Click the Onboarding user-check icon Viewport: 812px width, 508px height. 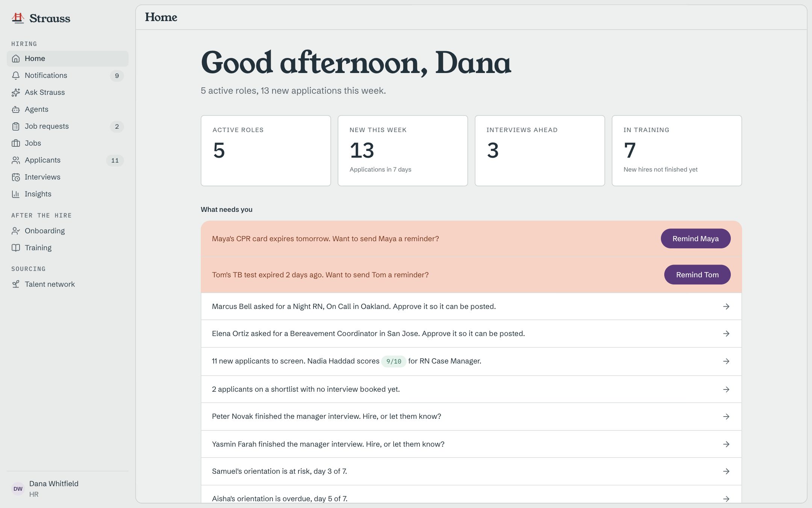point(16,231)
